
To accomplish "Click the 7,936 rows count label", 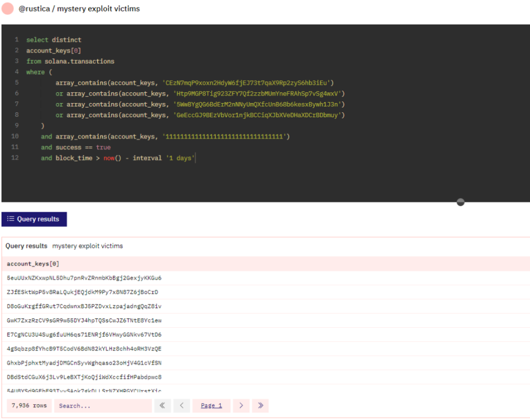I will pos(29,406).
